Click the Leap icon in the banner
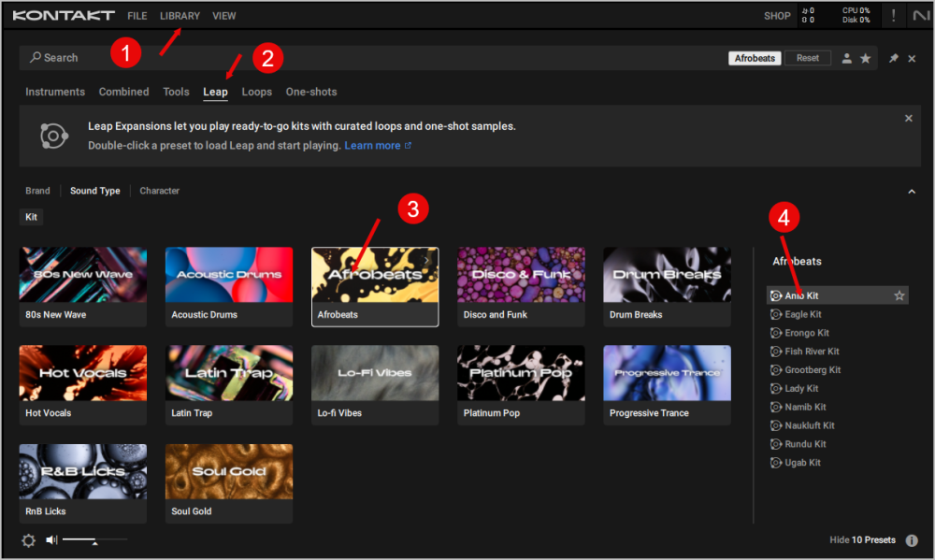935x560 pixels. [53, 136]
